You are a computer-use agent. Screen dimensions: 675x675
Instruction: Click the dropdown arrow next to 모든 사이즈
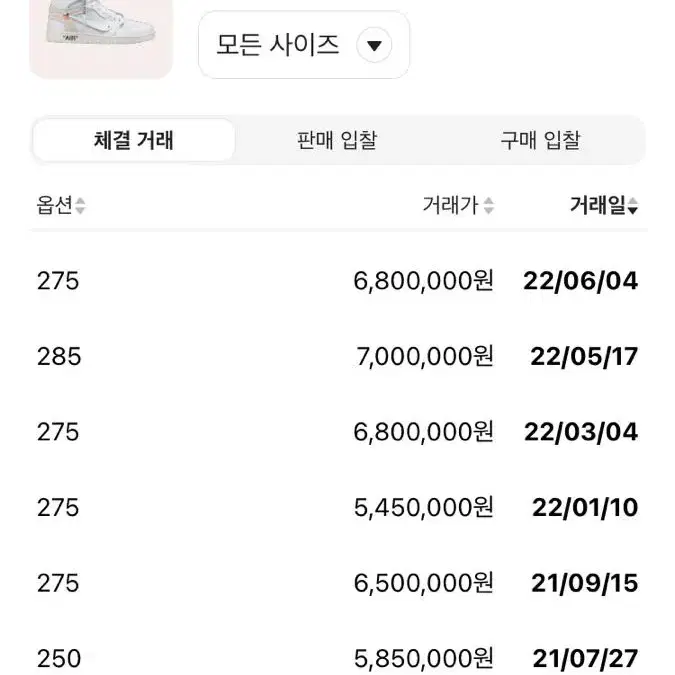pyautogui.click(x=374, y=45)
